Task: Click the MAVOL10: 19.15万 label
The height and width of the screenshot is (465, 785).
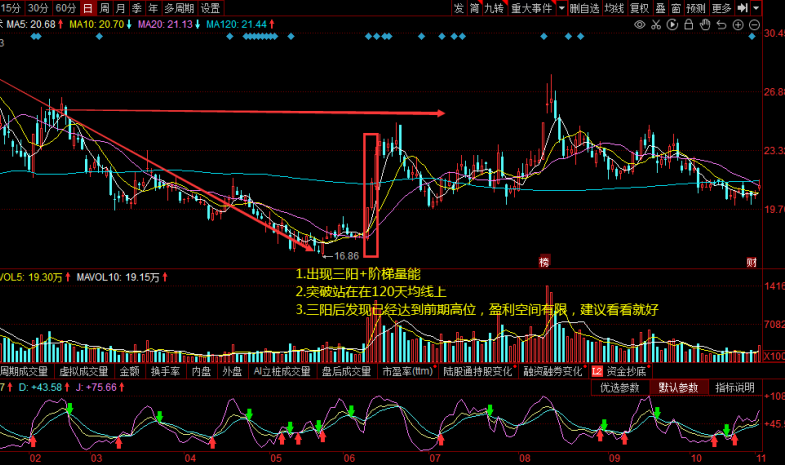Action: (x=118, y=277)
